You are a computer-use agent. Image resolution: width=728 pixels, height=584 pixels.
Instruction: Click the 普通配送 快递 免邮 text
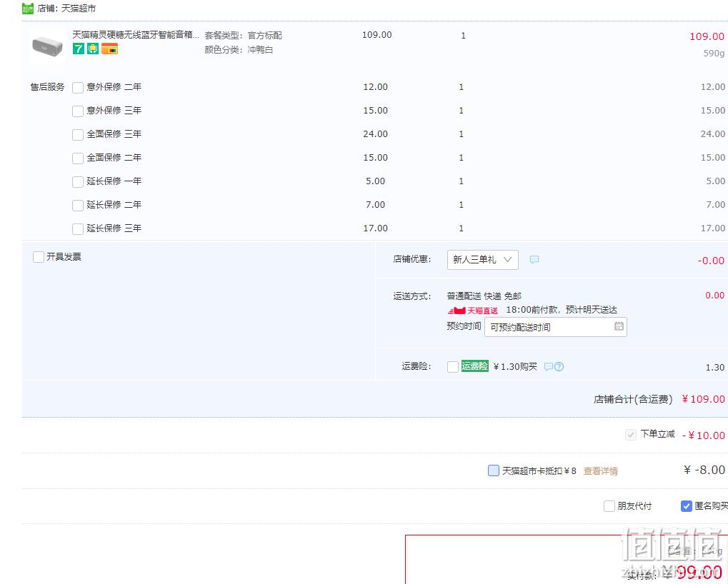484,296
